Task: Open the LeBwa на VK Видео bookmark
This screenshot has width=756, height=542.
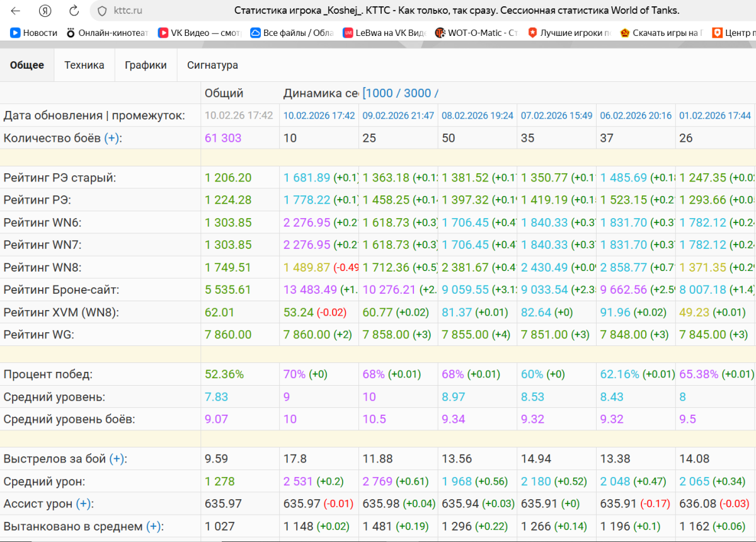Action: (384, 33)
